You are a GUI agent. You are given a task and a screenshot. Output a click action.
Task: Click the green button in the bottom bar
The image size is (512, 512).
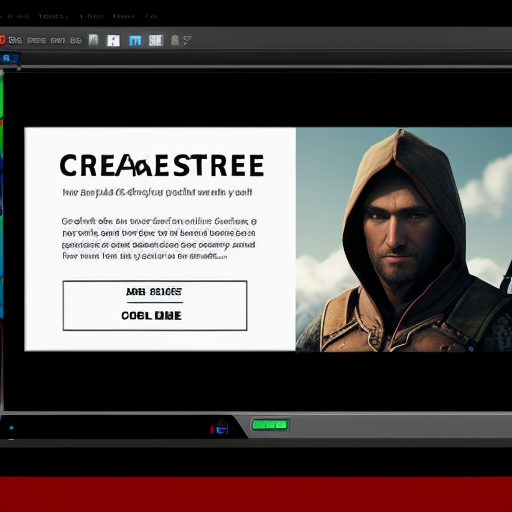coord(270,424)
